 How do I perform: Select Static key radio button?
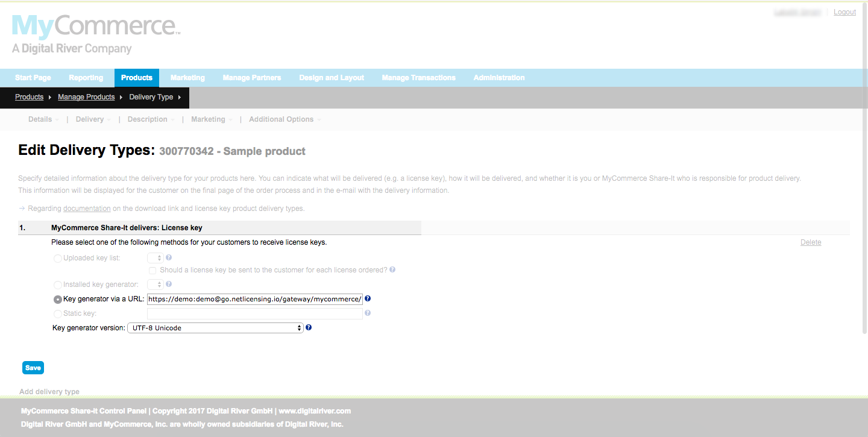click(58, 314)
